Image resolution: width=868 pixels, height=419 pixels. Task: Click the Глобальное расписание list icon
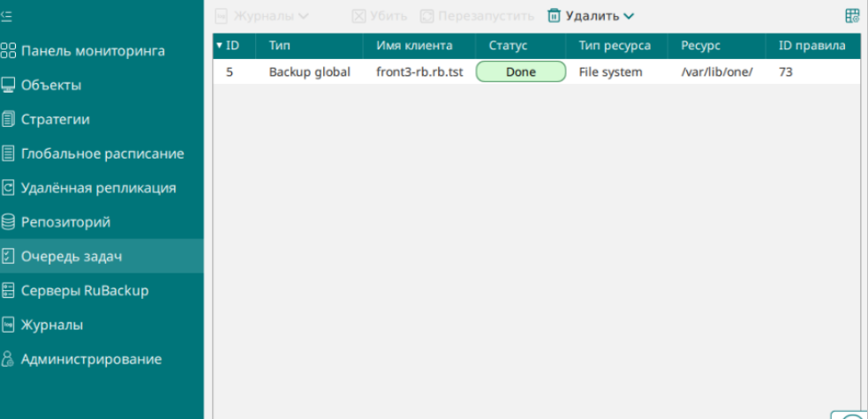[8, 153]
